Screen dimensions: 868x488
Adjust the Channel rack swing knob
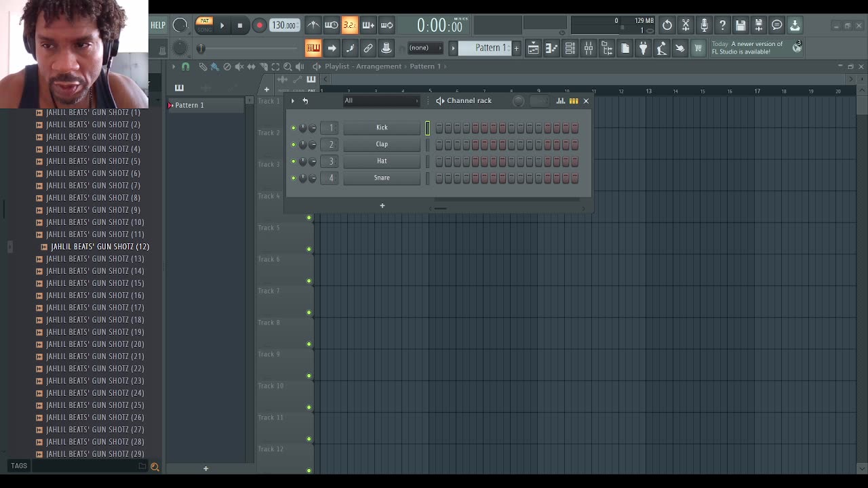pyautogui.click(x=518, y=101)
